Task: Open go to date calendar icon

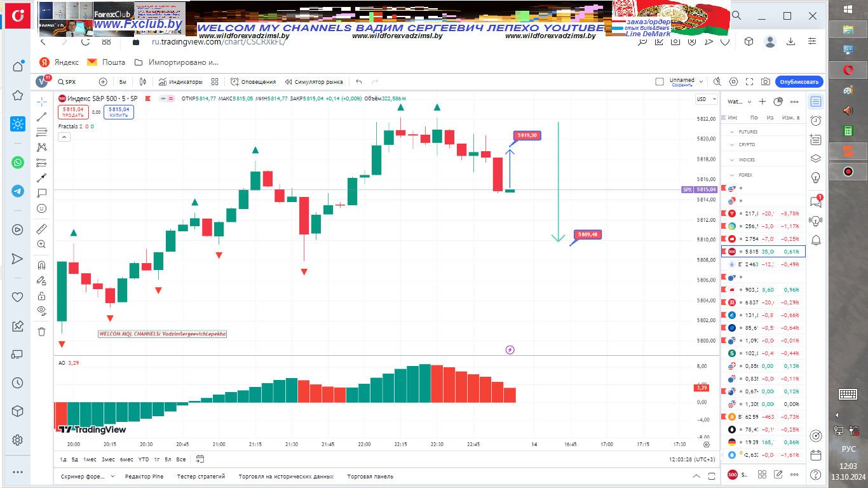Action: coord(200,459)
